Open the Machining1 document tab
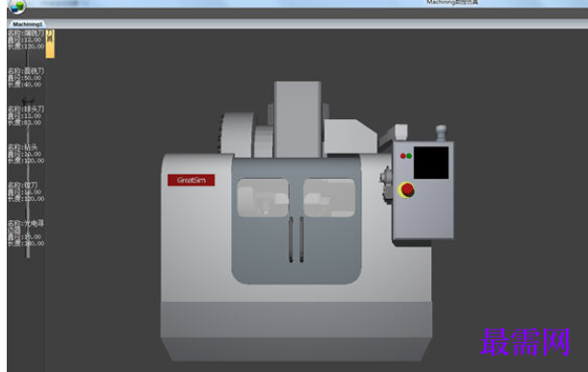This screenshot has width=588, height=372. [x=27, y=24]
